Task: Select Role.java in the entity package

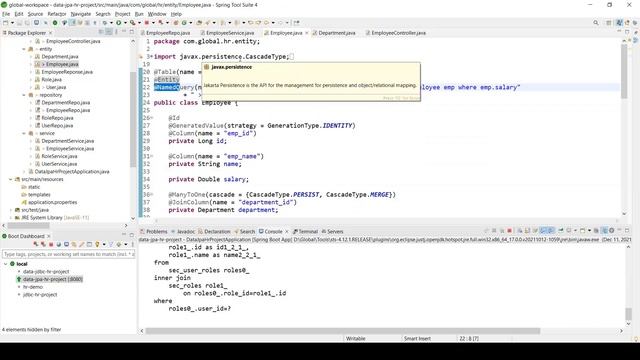Action: click(x=51, y=80)
